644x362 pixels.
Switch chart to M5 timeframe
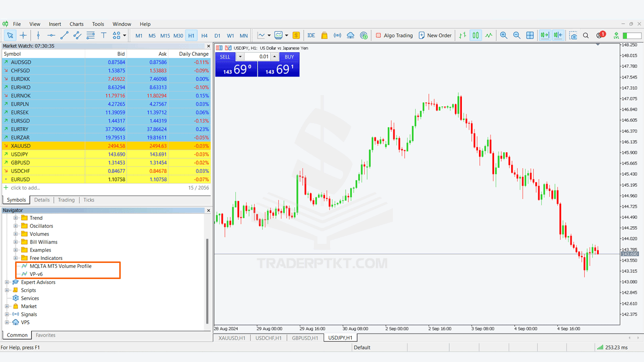[152, 36]
